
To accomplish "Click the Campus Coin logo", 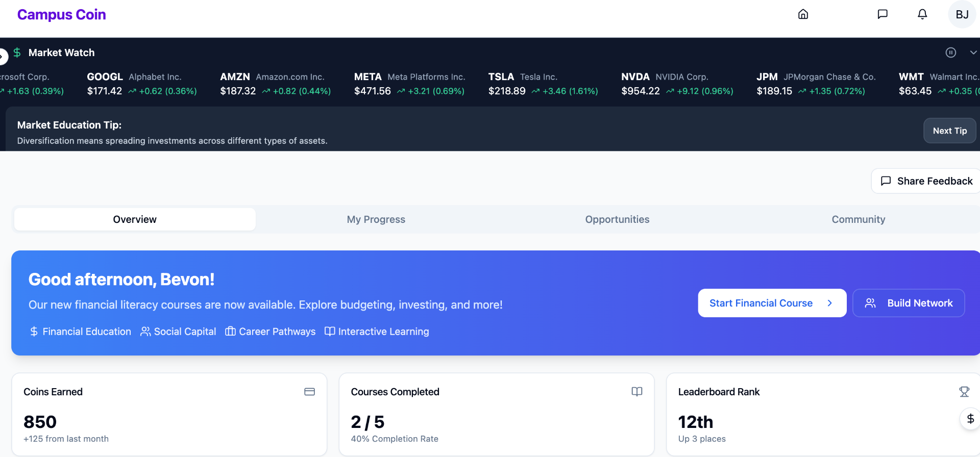I will [x=61, y=15].
